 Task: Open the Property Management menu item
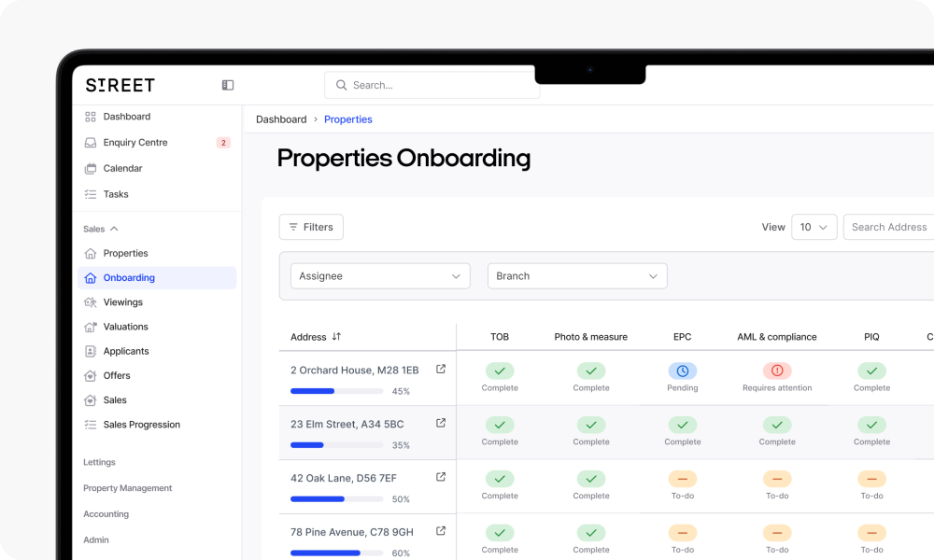pos(127,487)
